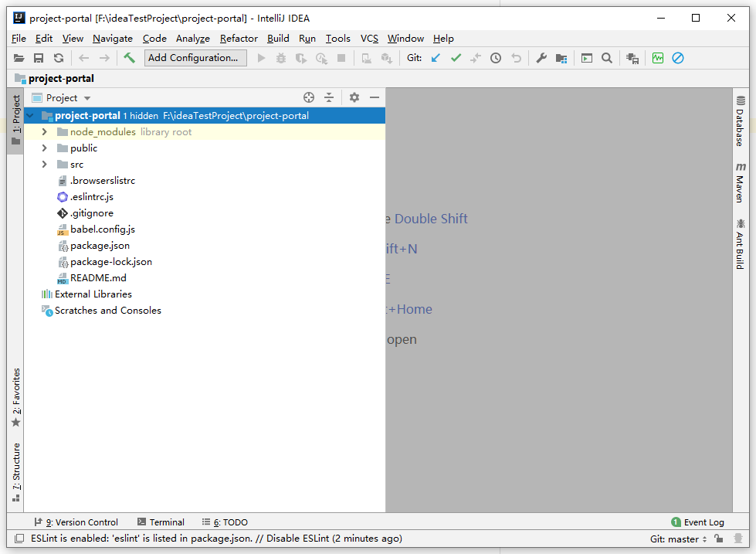Open the Navigate menu

coord(113,39)
